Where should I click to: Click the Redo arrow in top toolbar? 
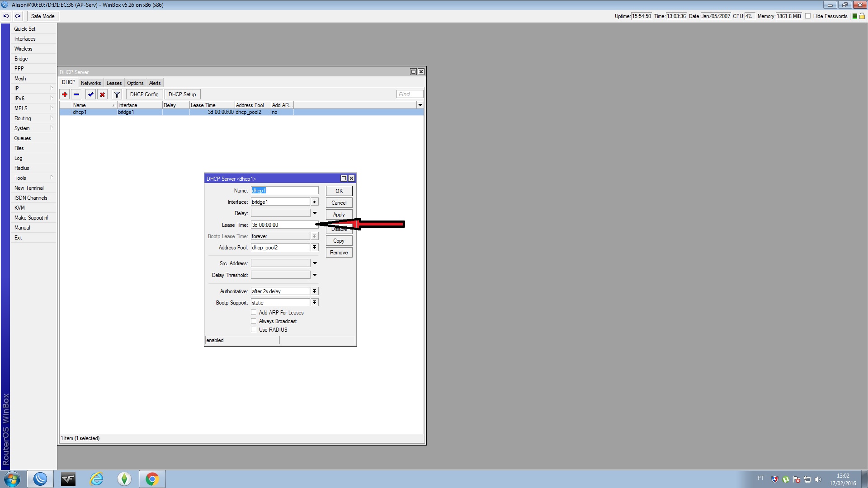click(18, 16)
